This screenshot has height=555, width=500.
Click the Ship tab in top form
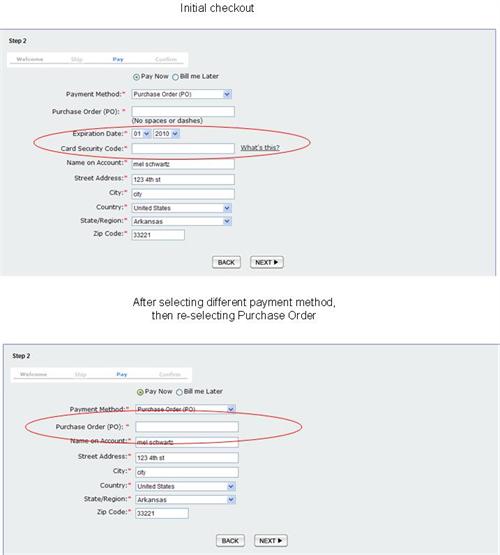(76, 59)
